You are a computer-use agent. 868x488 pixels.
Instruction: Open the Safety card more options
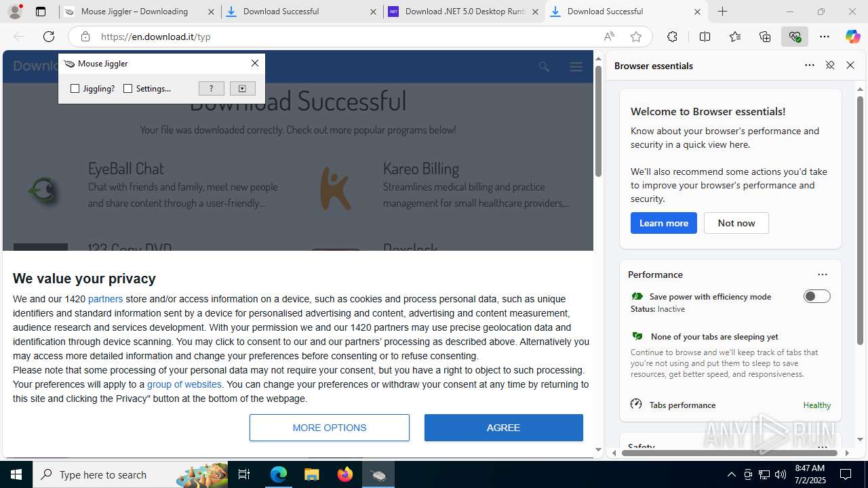point(823,447)
